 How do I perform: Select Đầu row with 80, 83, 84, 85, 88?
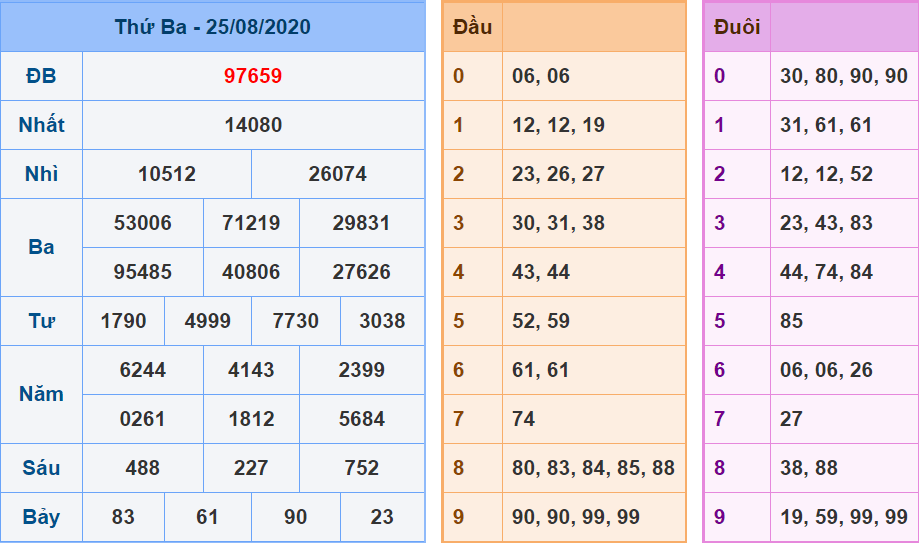click(593, 468)
